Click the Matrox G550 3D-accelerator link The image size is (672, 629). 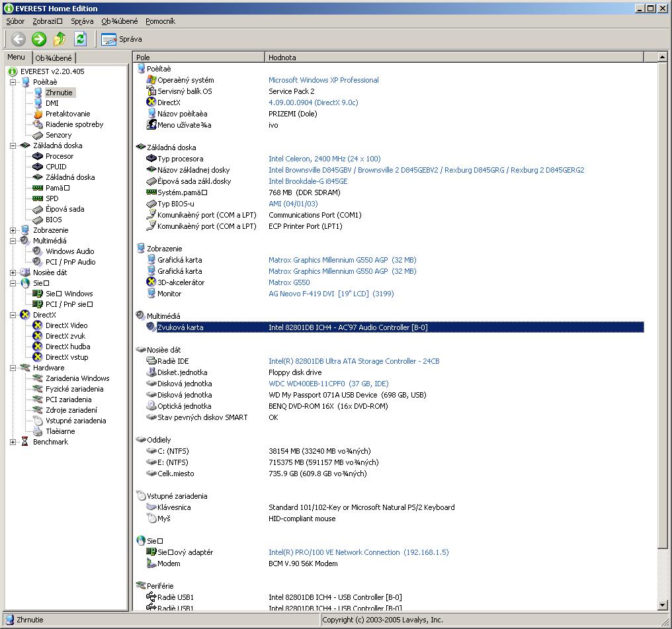[x=288, y=282]
